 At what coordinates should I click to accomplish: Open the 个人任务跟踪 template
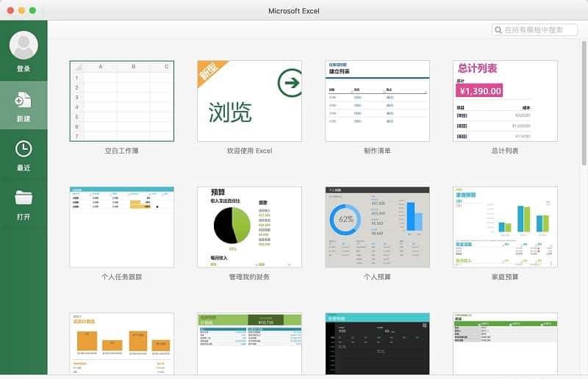click(x=121, y=226)
